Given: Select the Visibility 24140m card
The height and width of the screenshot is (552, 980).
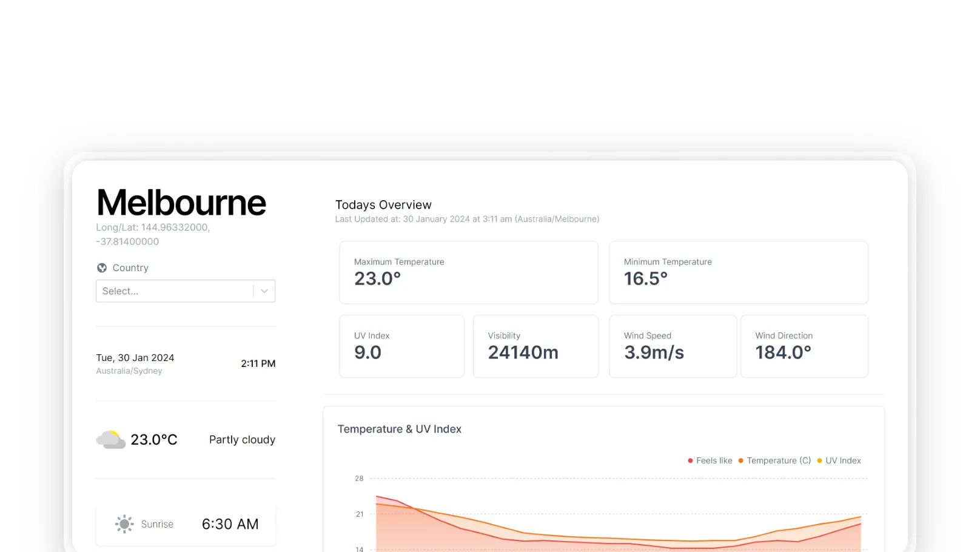Looking at the screenshot, I should [535, 346].
